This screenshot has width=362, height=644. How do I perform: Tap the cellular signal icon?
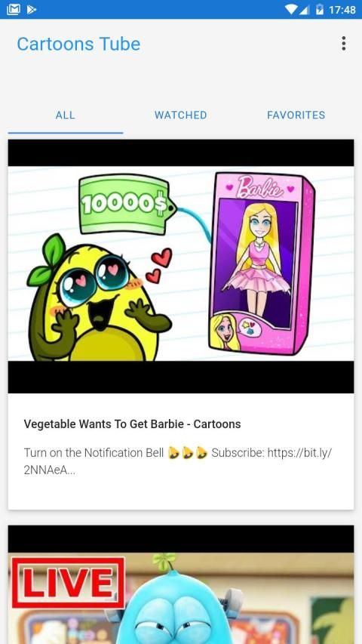point(304,9)
